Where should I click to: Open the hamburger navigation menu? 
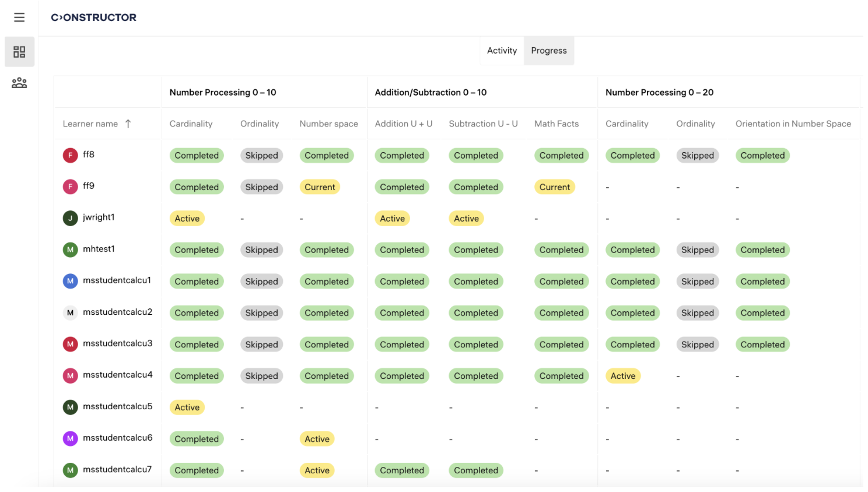pos(19,17)
